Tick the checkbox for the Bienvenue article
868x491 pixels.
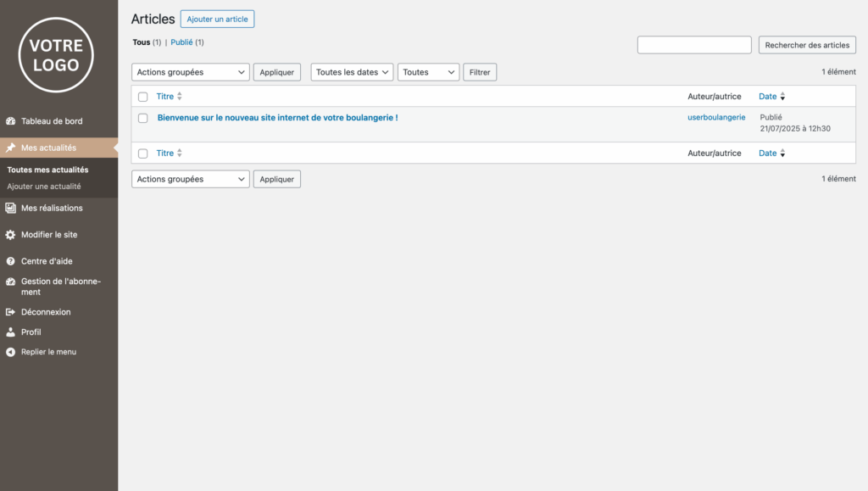click(x=143, y=118)
